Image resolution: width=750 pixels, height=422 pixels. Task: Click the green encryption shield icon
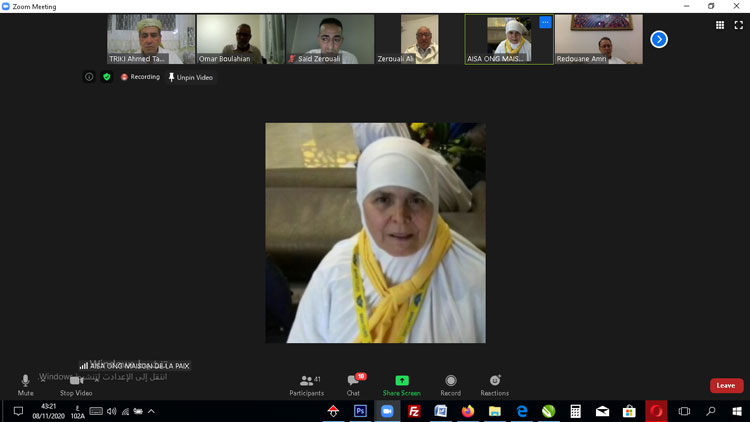pos(106,77)
